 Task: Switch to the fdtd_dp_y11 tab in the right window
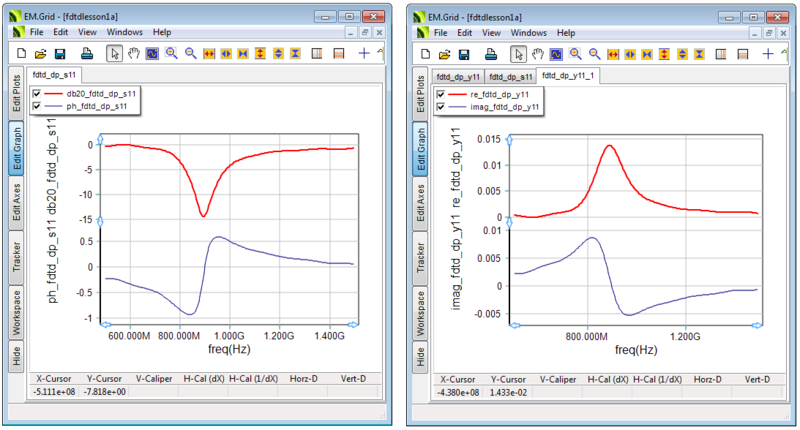pyautogui.click(x=461, y=76)
